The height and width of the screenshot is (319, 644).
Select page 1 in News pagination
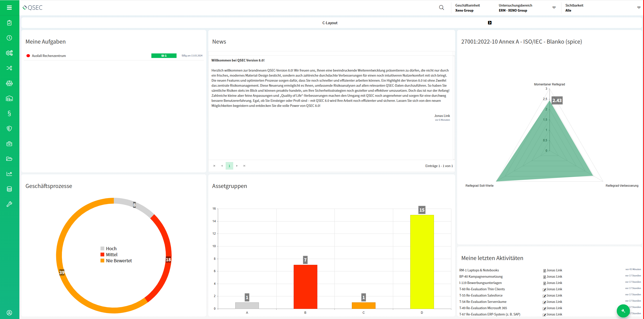tap(229, 166)
